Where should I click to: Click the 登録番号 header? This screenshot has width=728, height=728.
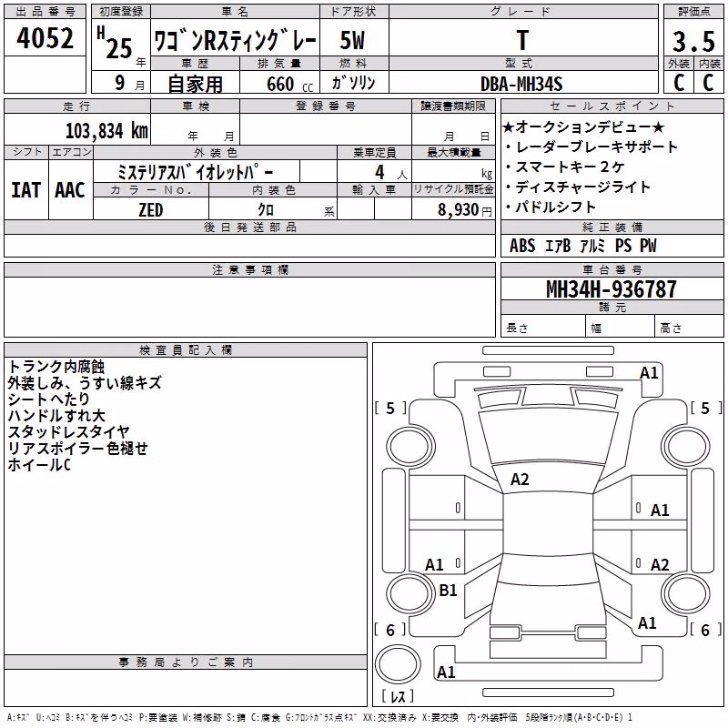tap(326, 106)
